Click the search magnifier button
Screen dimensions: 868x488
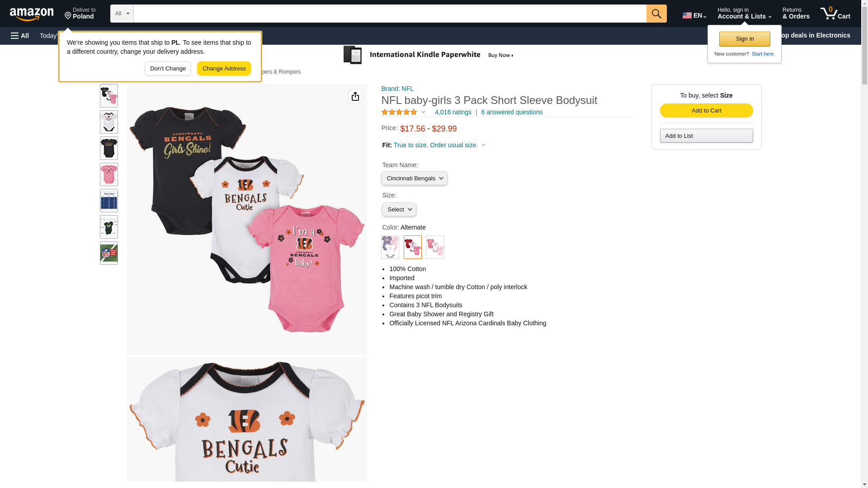click(656, 14)
